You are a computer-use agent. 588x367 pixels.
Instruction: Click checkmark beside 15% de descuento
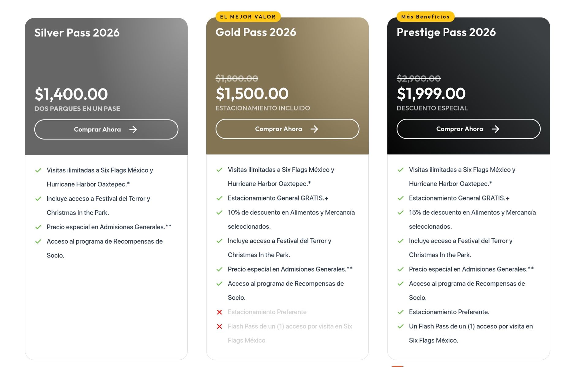coord(400,212)
